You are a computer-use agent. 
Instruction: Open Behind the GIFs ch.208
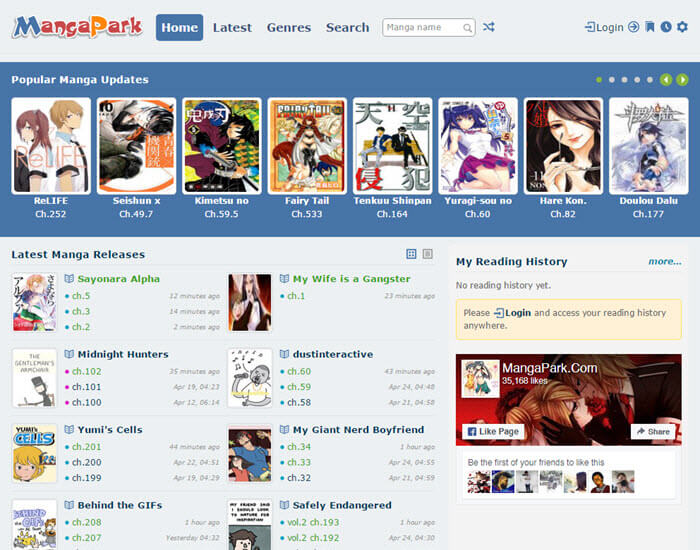click(x=87, y=522)
